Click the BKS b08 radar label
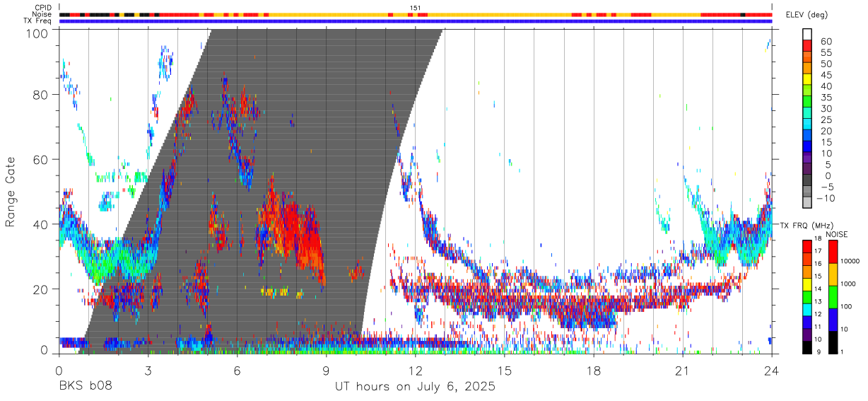Image resolution: width=868 pixels, height=401 pixels. point(85,387)
